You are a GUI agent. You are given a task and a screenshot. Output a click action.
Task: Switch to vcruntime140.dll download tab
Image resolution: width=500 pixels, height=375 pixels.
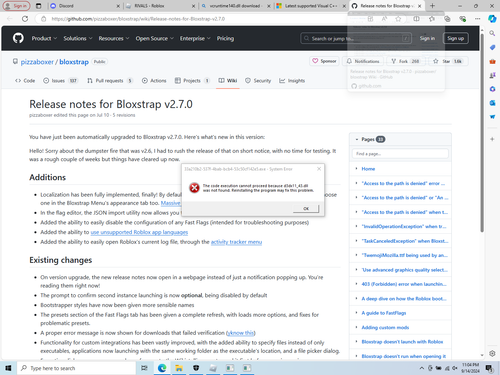236,6
